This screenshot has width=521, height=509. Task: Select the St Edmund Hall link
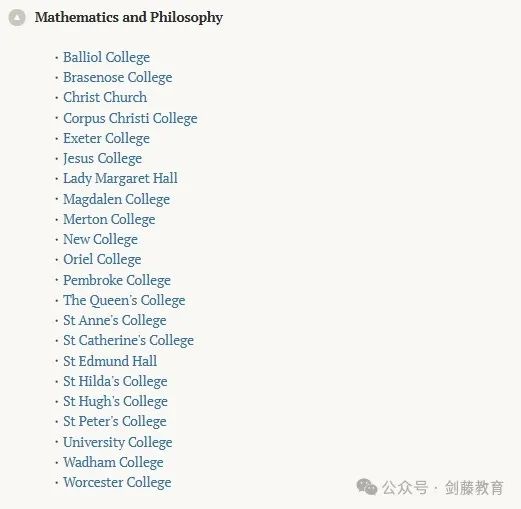(x=110, y=361)
